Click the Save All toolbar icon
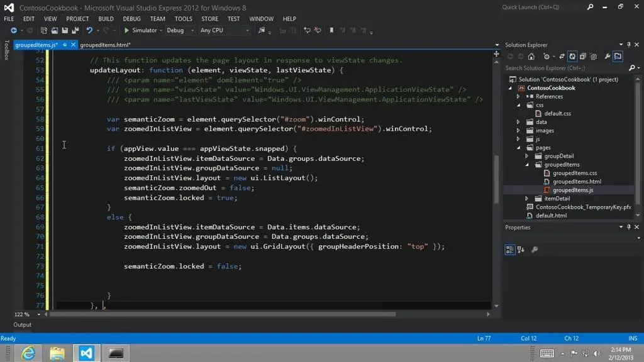644x362 pixels. coord(75,30)
